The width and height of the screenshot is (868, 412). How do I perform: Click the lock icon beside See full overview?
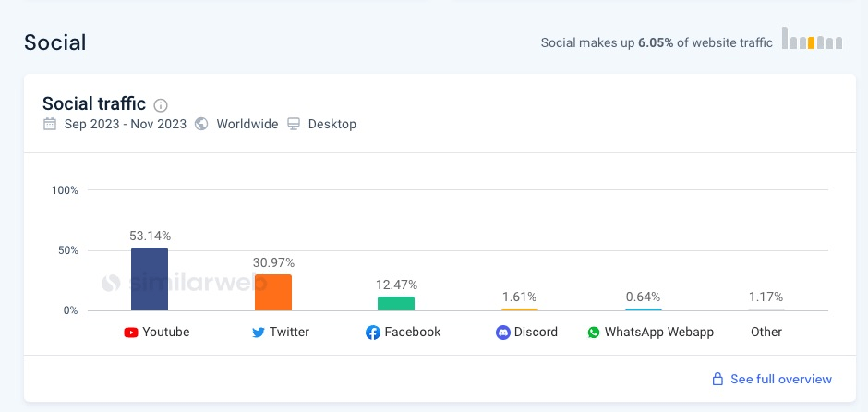click(717, 380)
